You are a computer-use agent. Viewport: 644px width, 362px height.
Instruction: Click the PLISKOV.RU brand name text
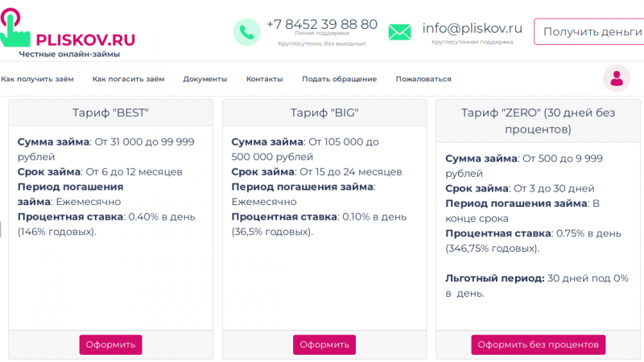(x=85, y=39)
